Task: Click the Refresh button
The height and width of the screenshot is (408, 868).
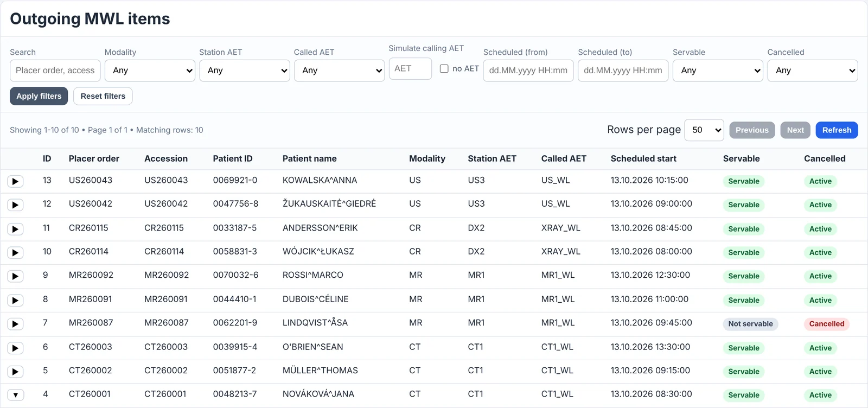Action: click(837, 130)
